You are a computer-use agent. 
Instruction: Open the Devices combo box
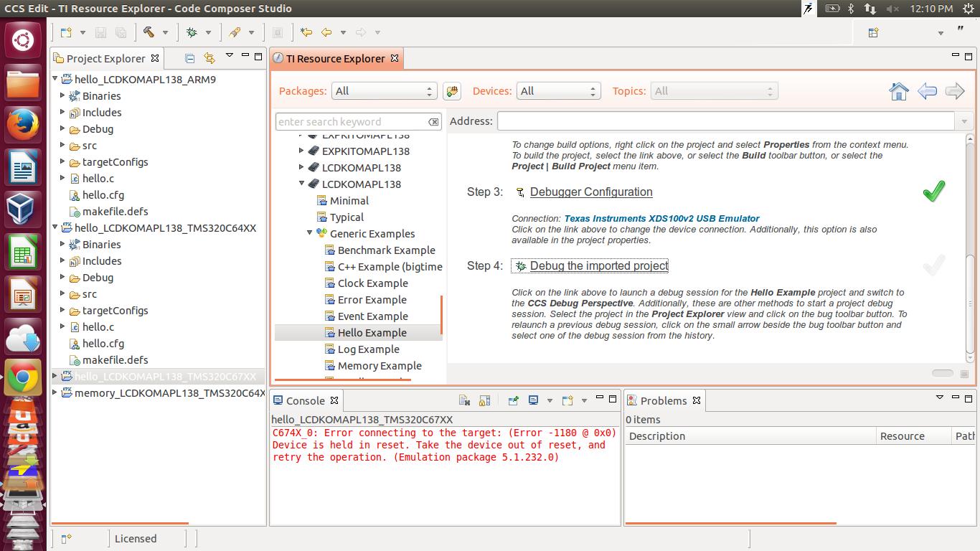pyautogui.click(x=558, y=91)
